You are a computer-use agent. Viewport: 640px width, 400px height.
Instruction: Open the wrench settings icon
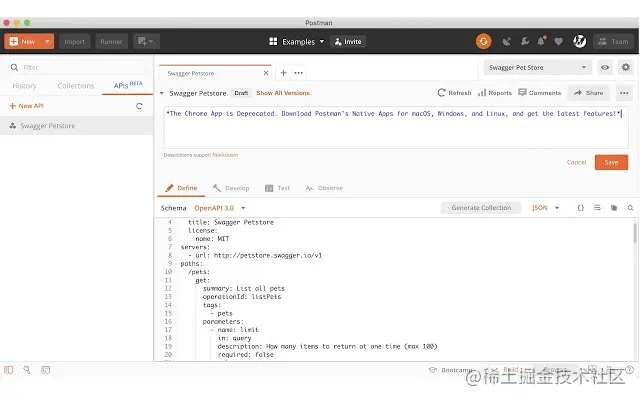pos(524,41)
